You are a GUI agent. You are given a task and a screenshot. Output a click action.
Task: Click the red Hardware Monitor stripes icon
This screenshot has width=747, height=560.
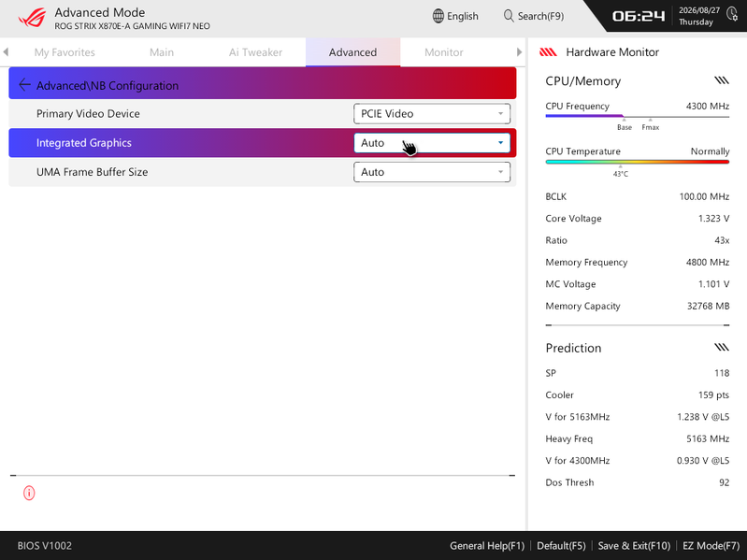(x=548, y=52)
